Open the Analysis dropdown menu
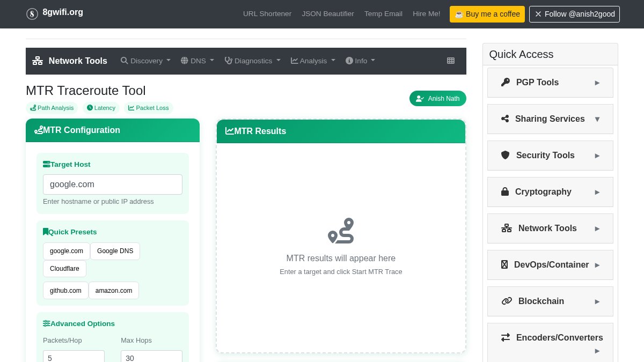Image resolution: width=644 pixels, height=362 pixels. tap(313, 61)
